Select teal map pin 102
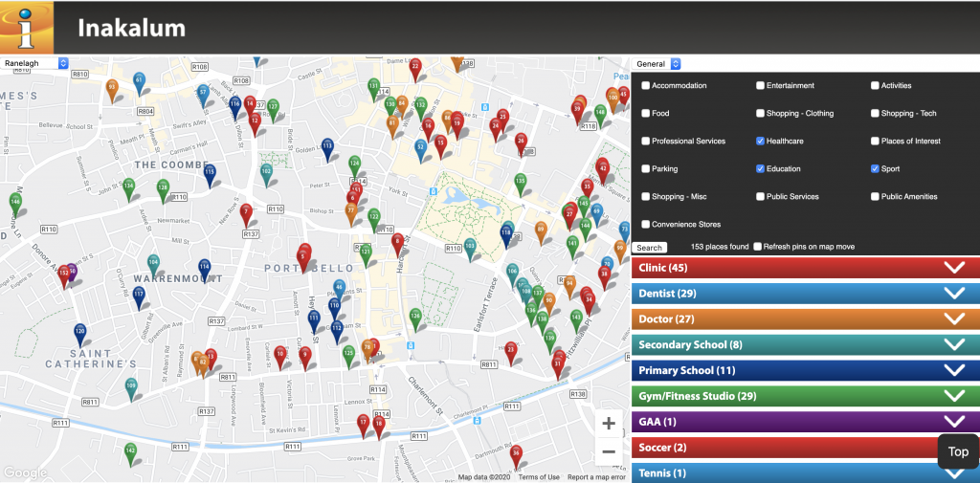The width and height of the screenshot is (980, 483). tap(266, 175)
